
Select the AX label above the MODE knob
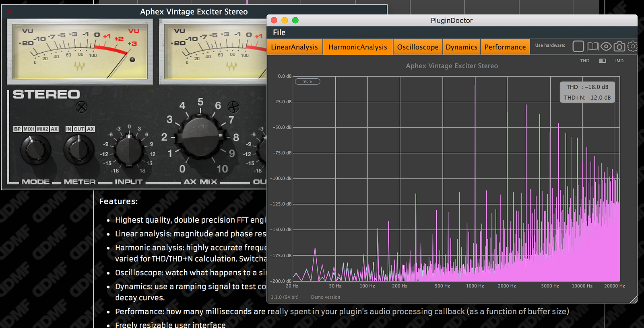click(54, 129)
